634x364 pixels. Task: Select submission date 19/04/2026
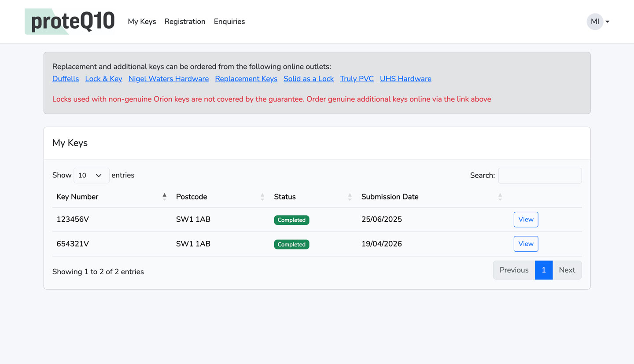point(382,244)
